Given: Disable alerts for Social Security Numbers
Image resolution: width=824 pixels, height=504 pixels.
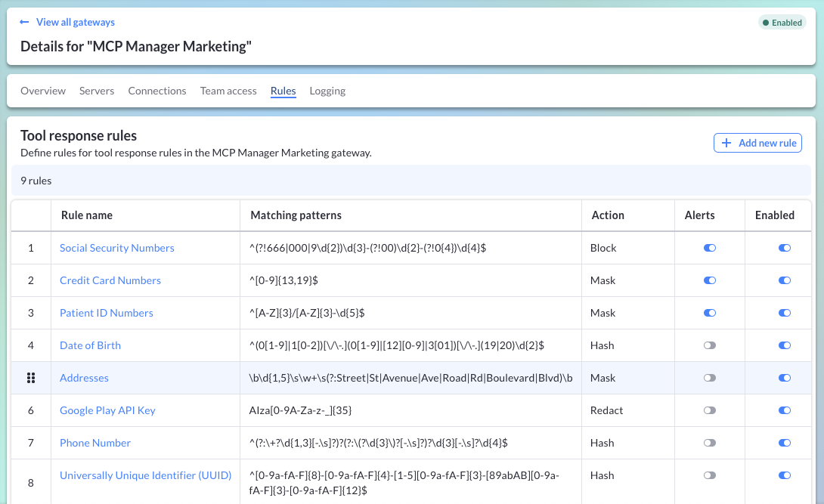Looking at the screenshot, I should tap(709, 248).
